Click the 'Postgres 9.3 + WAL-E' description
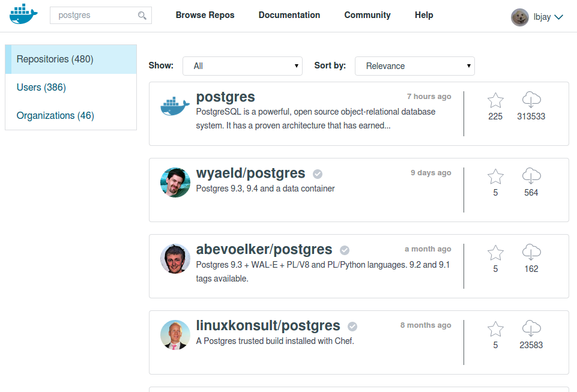 [x=323, y=272]
